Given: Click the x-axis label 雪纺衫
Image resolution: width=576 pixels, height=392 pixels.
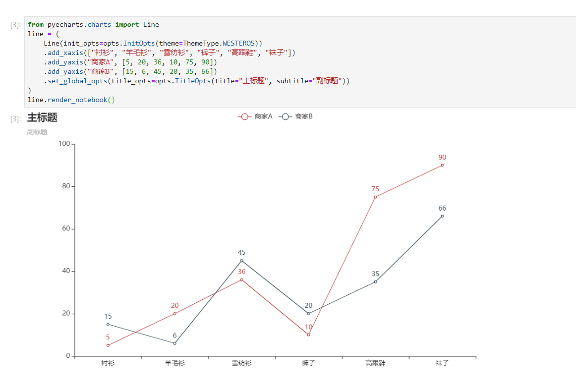Looking at the screenshot, I should (241, 363).
